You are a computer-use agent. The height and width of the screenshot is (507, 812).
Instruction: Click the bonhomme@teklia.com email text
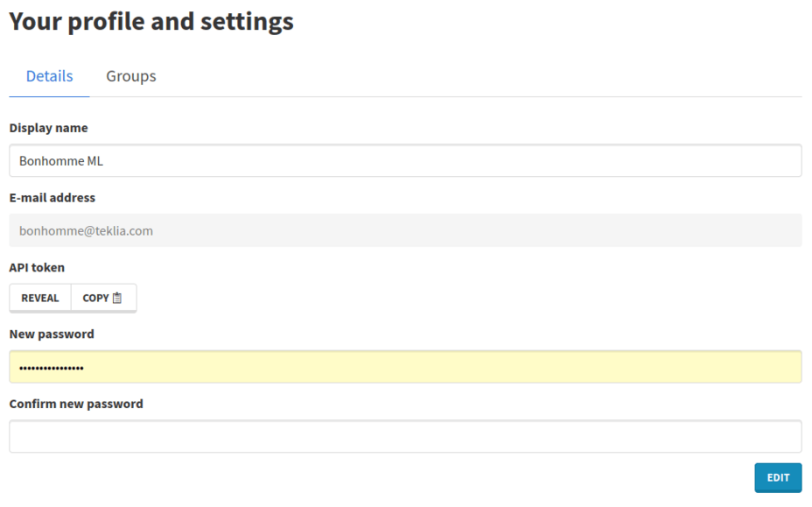tap(86, 231)
